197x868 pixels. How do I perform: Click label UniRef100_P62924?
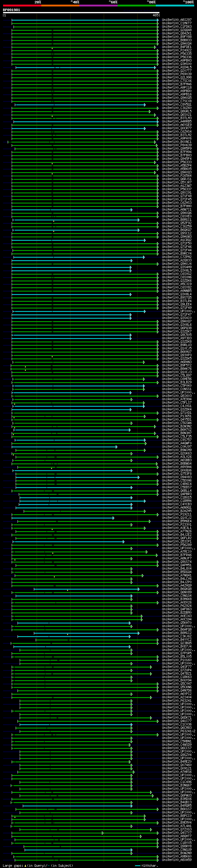point(176,606)
